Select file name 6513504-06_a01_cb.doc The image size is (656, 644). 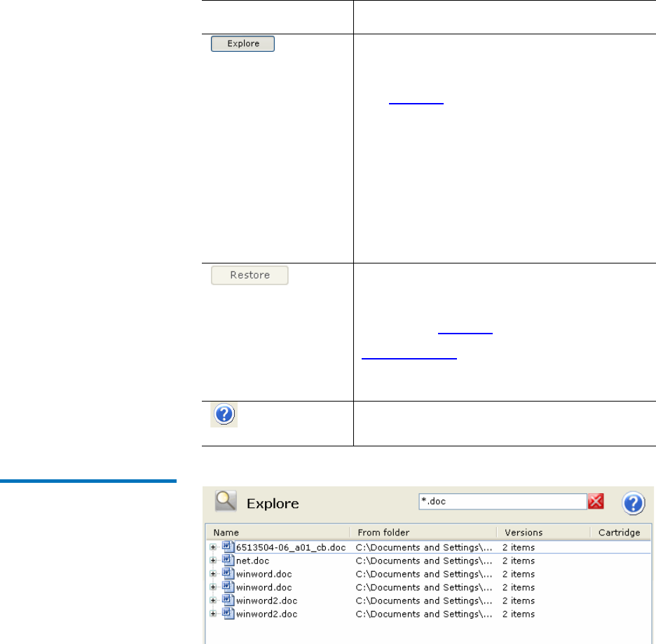pyautogui.click(x=291, y=547)
